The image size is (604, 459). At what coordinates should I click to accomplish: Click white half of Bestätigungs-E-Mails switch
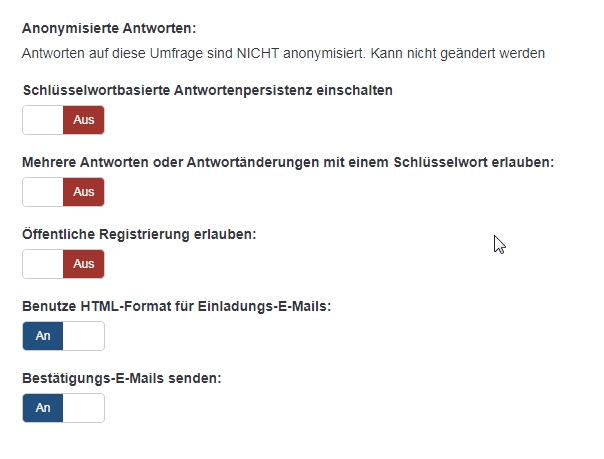point(84,408)
